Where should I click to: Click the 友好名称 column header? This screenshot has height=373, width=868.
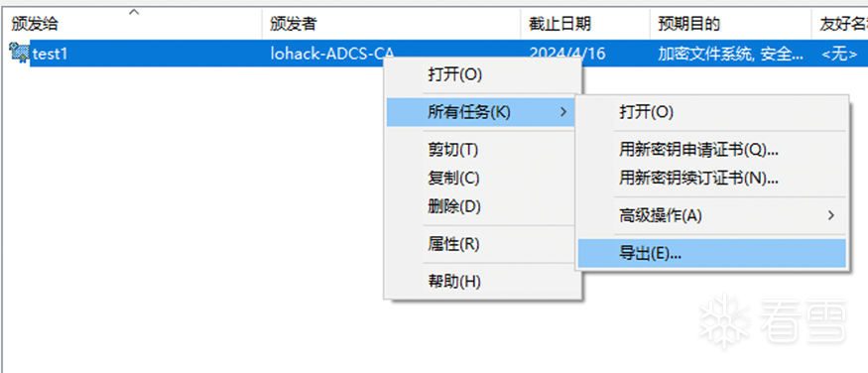tap(840, 23)
